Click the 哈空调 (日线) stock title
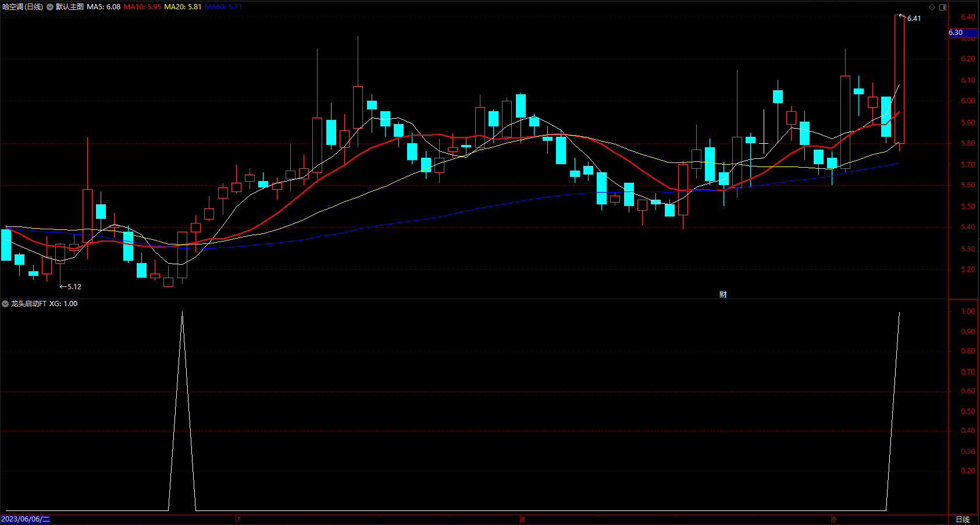Image resolution: width=980 pixels, height=525 pixels. 23,7
